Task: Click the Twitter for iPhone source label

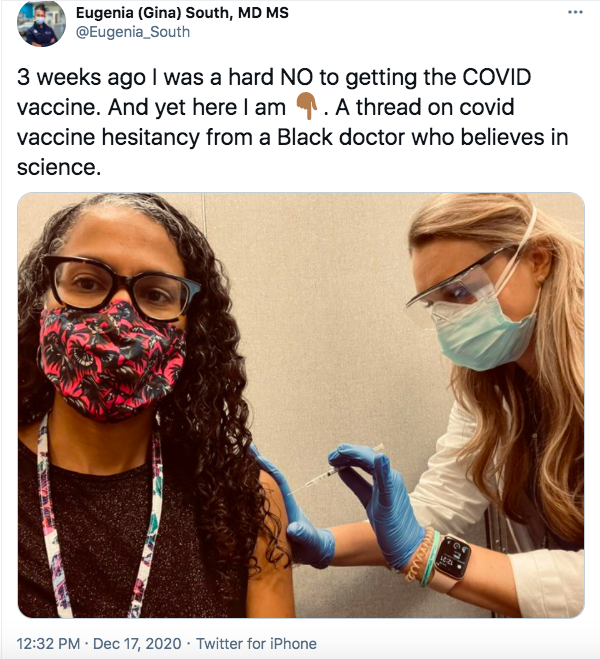Action: tap(256, 643)
